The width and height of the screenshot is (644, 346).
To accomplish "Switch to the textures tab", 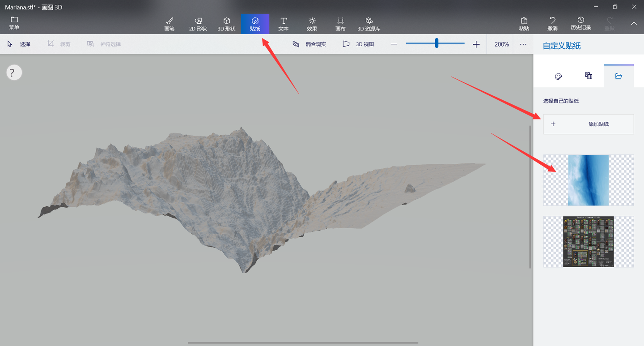I will (589, 76).
